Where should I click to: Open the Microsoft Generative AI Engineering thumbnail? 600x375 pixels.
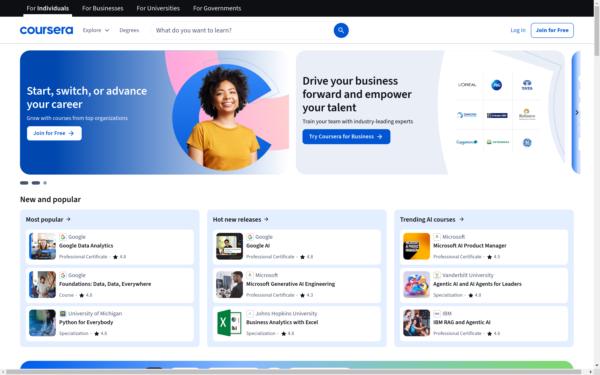click(x=230, y=285)
